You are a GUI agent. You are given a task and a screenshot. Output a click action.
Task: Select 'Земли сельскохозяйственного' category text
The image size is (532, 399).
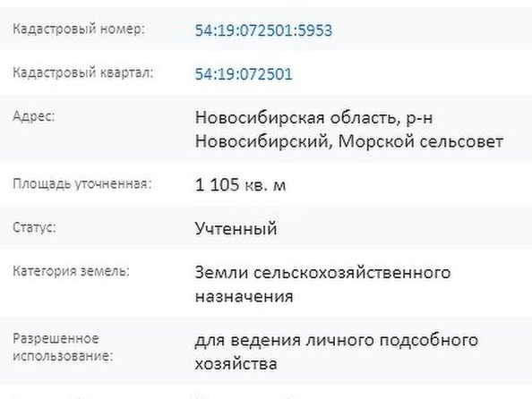click(x=322, y=273)
